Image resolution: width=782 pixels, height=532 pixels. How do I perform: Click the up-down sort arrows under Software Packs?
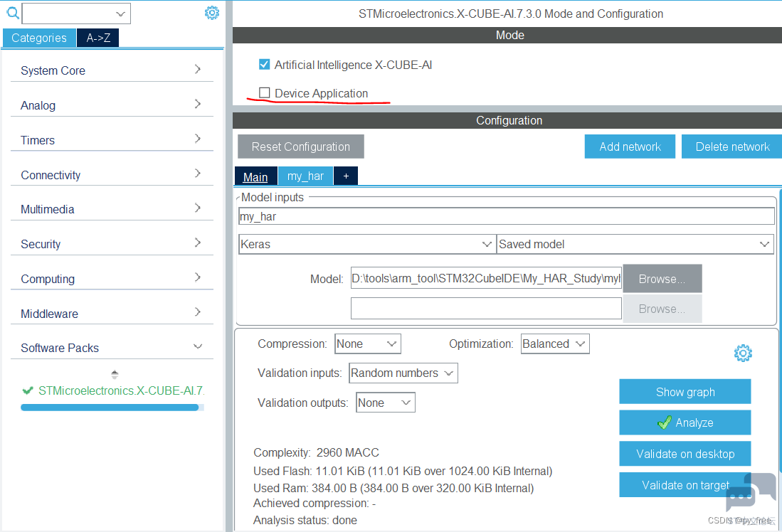pos(115,374)
